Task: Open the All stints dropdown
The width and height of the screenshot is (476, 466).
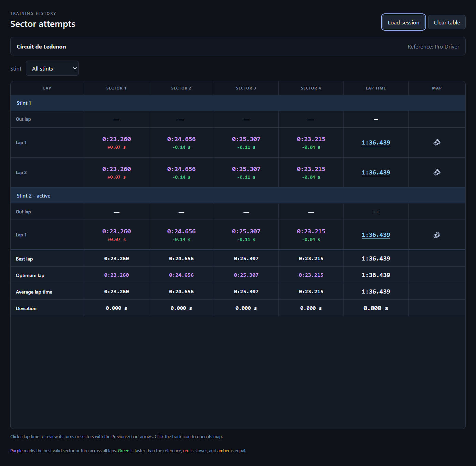Action: (52, 68)
